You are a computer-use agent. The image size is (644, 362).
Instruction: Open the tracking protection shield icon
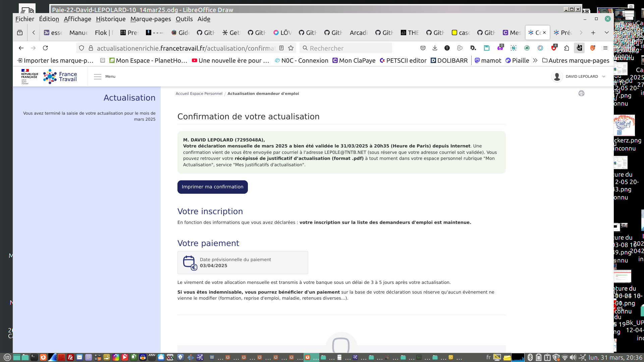tap(82, 48)
